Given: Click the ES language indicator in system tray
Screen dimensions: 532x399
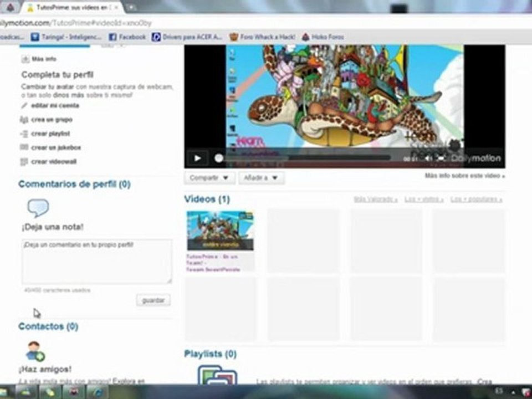Looking at the screenshot, I should point(499,391).
